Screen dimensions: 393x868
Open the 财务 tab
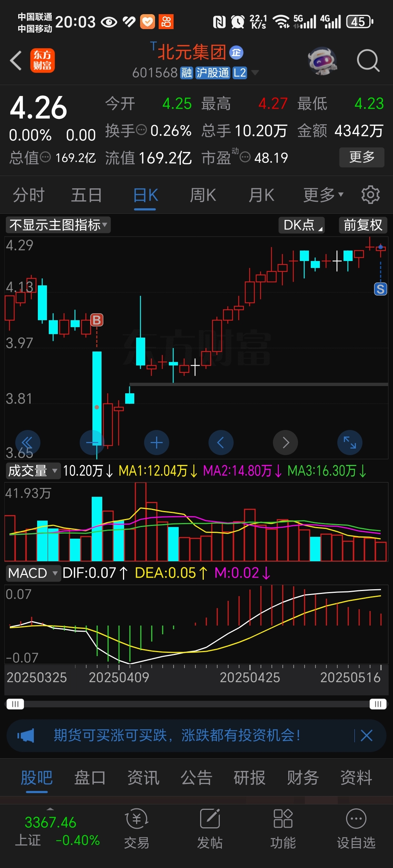pos(303,778)
